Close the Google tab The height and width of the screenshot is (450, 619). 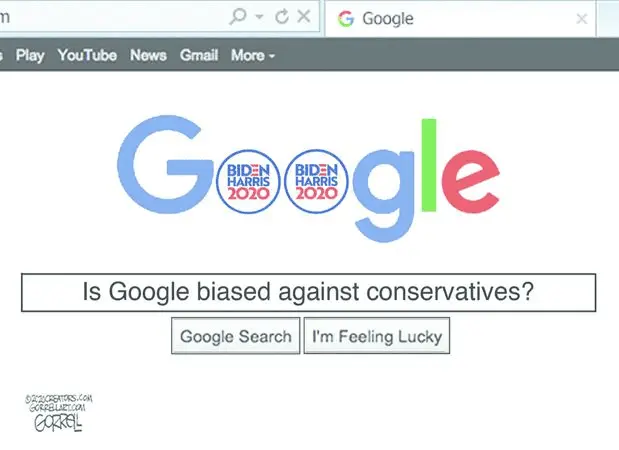(581, 19)
